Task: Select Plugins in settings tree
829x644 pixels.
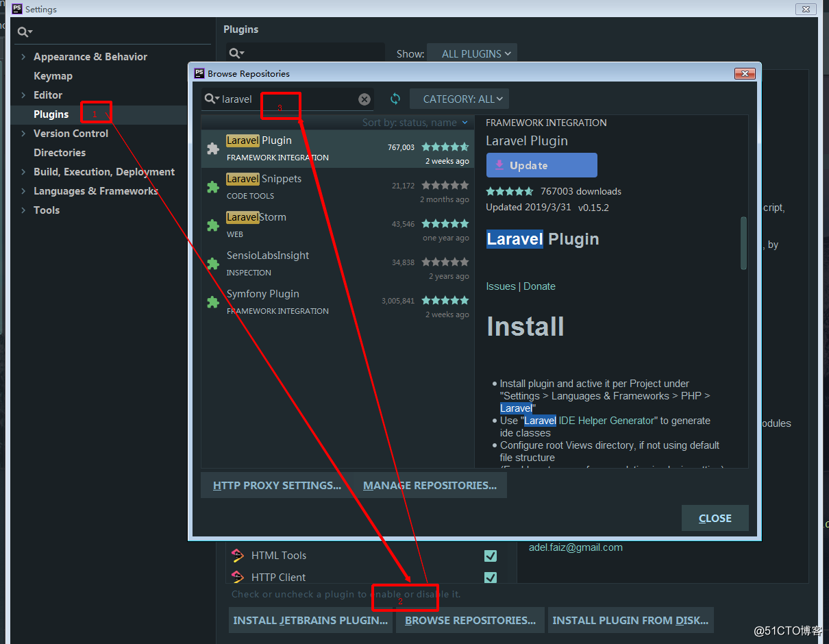Action: click(51, 114)
